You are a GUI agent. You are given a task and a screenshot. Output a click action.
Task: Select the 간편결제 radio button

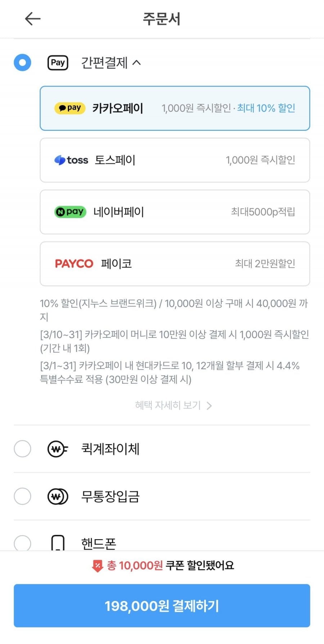(22, 63)
